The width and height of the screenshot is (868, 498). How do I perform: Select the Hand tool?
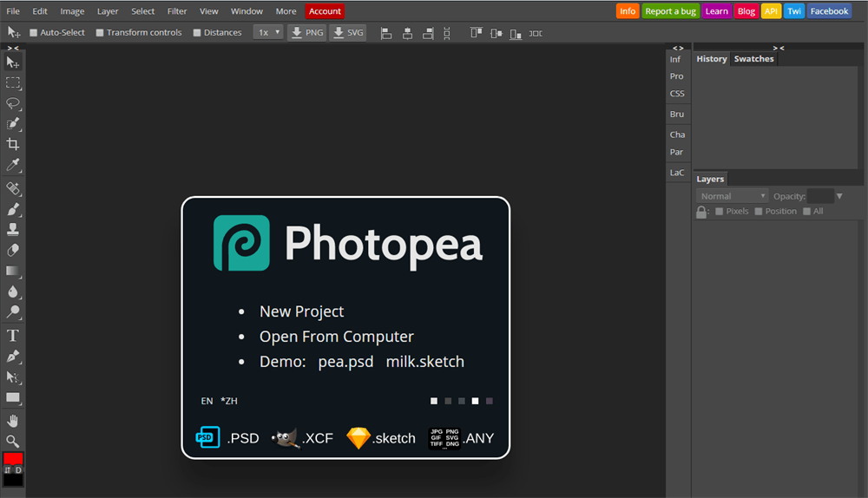click(13, 421)
